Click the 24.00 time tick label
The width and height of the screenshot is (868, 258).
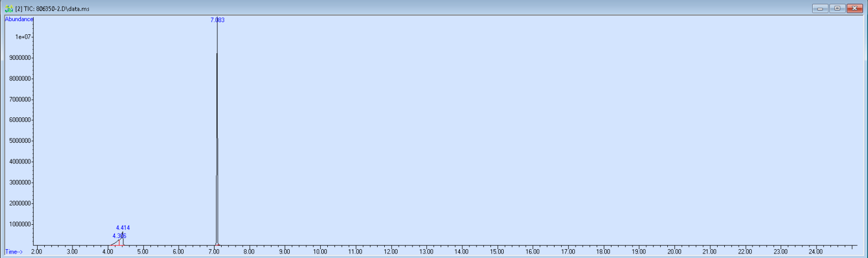click(x=815, y=252)
